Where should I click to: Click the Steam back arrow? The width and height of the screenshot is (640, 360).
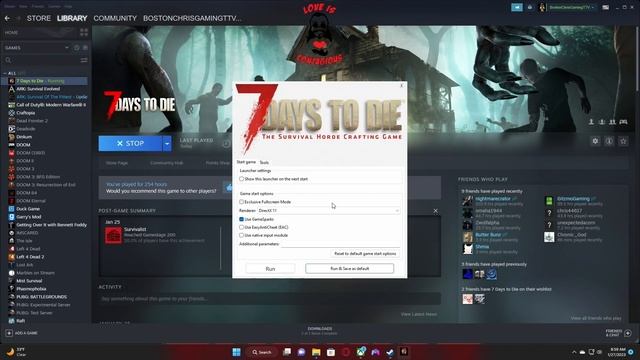click(x=7, y=18)
